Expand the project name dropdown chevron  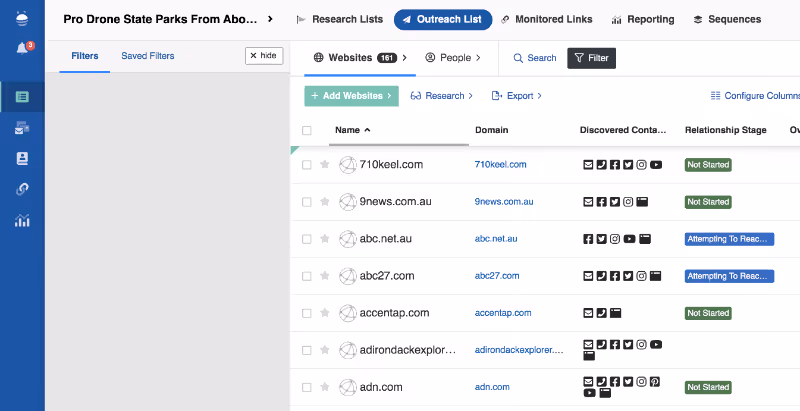click(270, 19)
